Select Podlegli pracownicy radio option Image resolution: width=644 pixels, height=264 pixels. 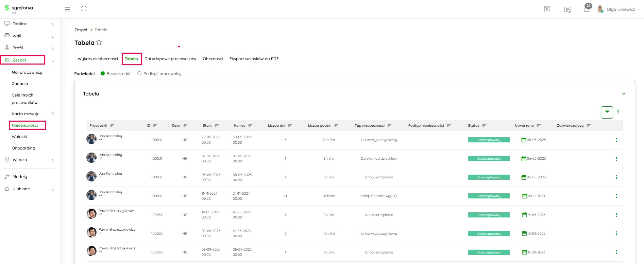tap(139, 73)
